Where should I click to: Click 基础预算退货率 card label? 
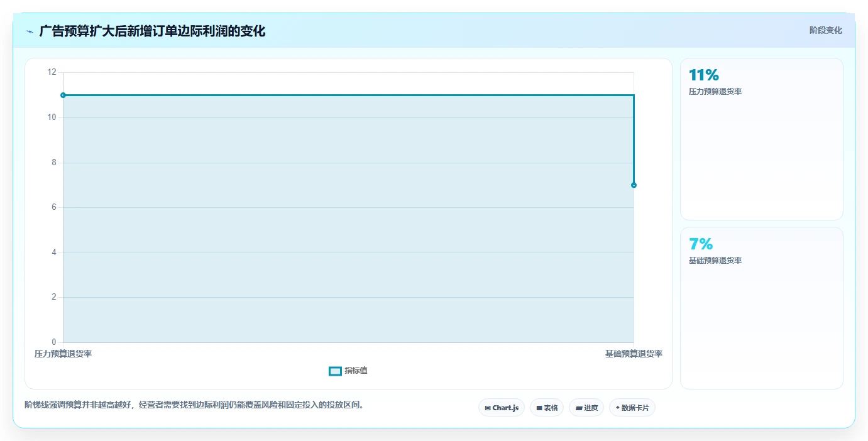(715, 260)
